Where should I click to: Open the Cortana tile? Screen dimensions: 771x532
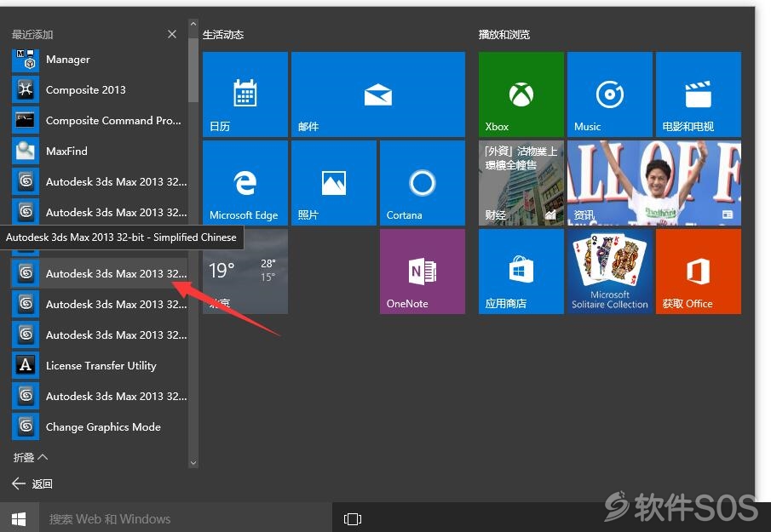pos(423,183)
